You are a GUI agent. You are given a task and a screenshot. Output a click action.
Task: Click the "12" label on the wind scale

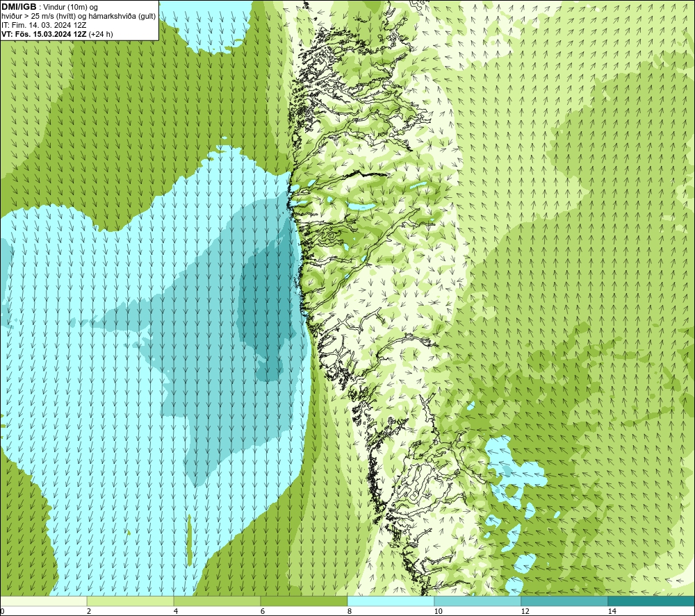[x=525, y=611]
